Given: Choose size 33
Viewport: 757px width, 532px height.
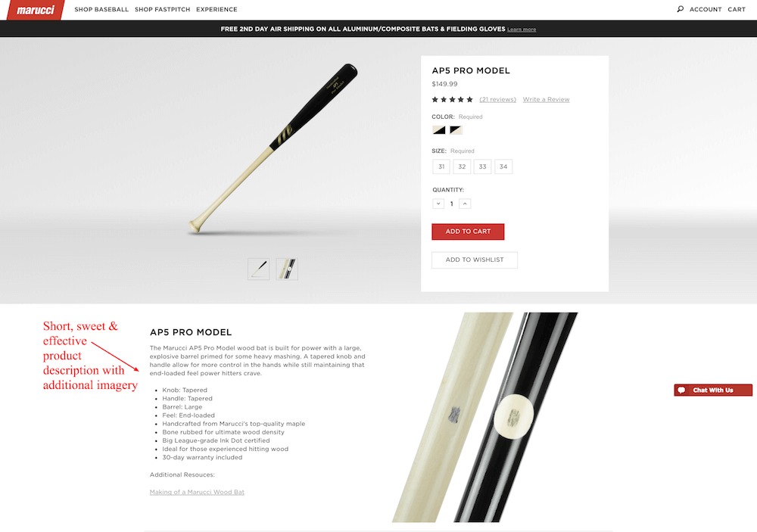Looking at the screenshot, I should [483, 166].
